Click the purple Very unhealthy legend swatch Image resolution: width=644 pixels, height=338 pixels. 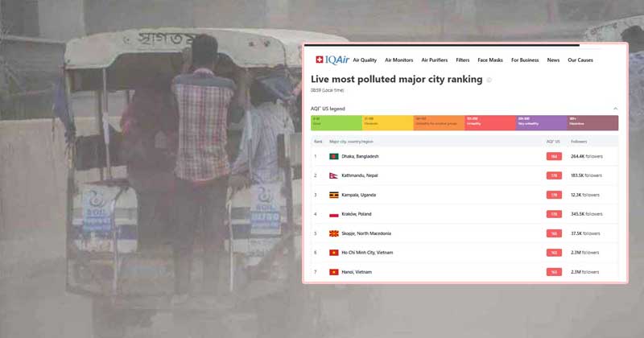tap(541, 123)
